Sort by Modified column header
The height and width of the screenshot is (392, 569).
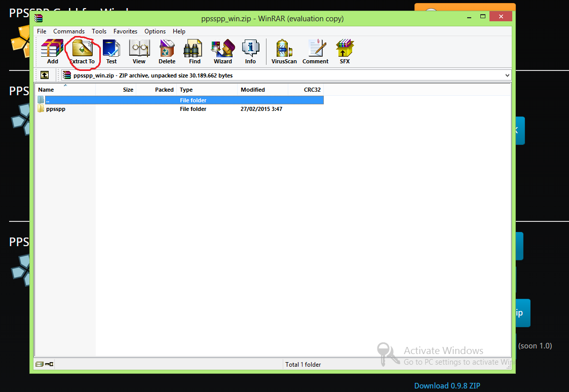[263, 90]
